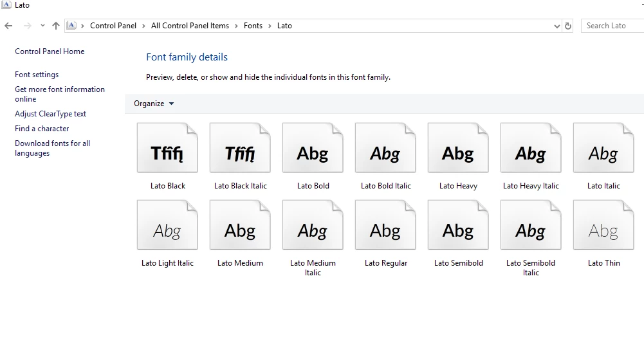Navigate to Control Panel breadcrumb

[x=113, y=26]
